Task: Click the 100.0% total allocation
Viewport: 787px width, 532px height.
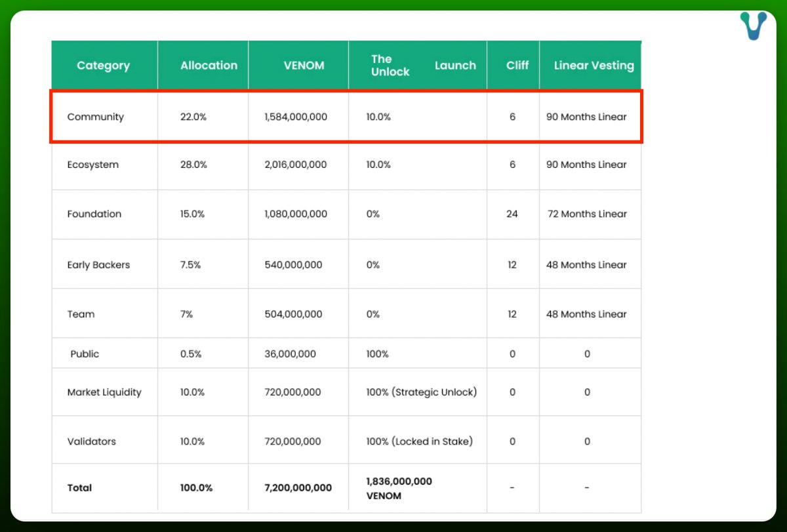Action: click(x=197, y=488)
